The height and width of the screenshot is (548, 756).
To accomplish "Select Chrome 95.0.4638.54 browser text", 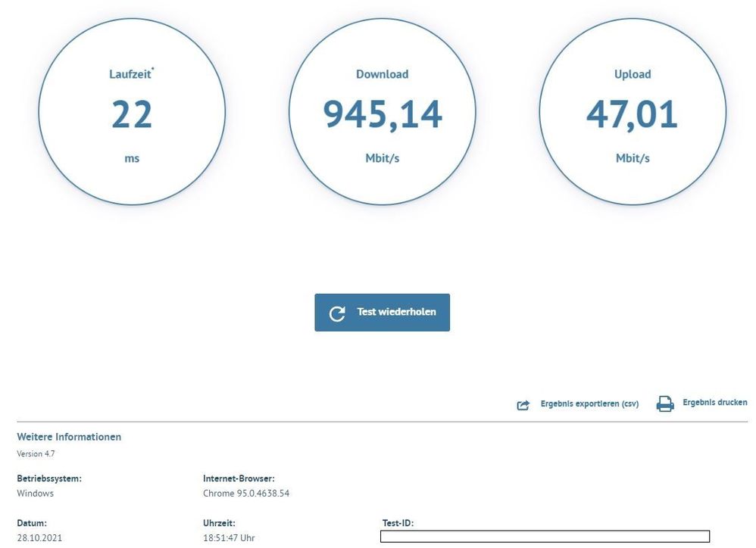I will click(x=246, y=493).
